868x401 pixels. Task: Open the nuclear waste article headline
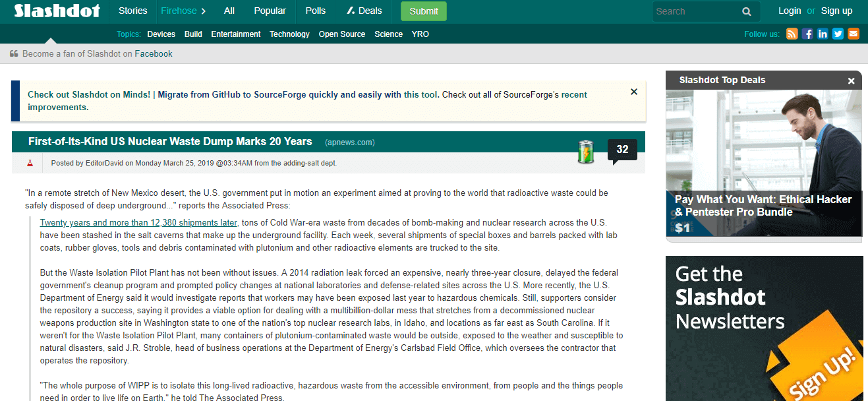(170, 142)
